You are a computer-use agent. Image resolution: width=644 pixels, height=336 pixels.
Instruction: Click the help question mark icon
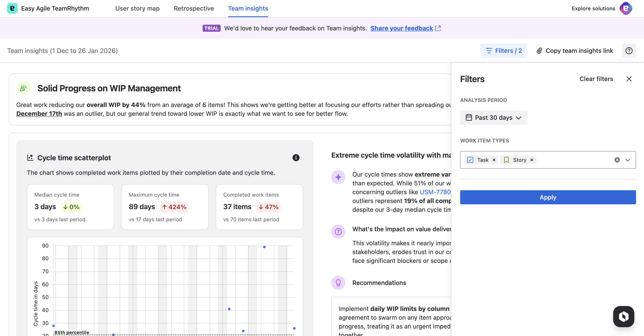click(x=629, y=51)
